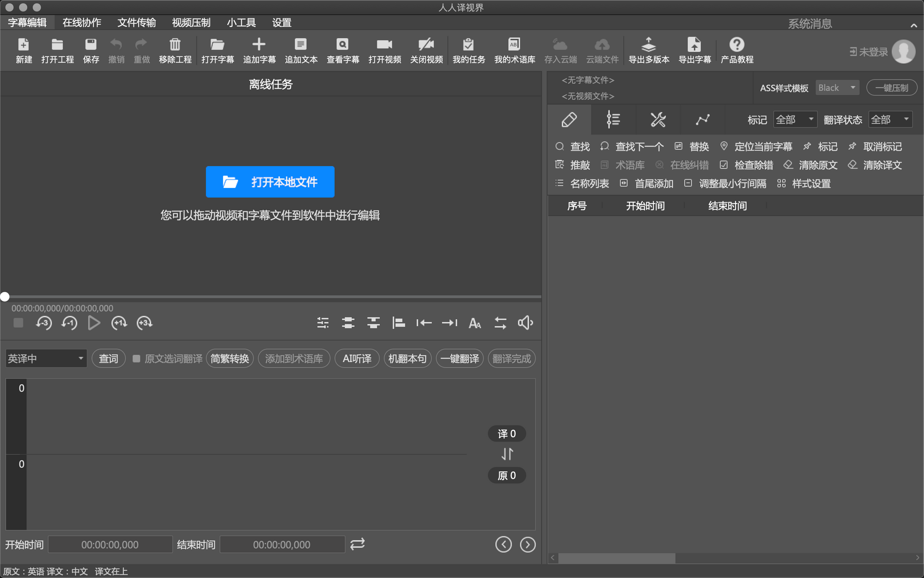Click the 打开视频 camera icon
Screen dimensions: 924x578
384,45
